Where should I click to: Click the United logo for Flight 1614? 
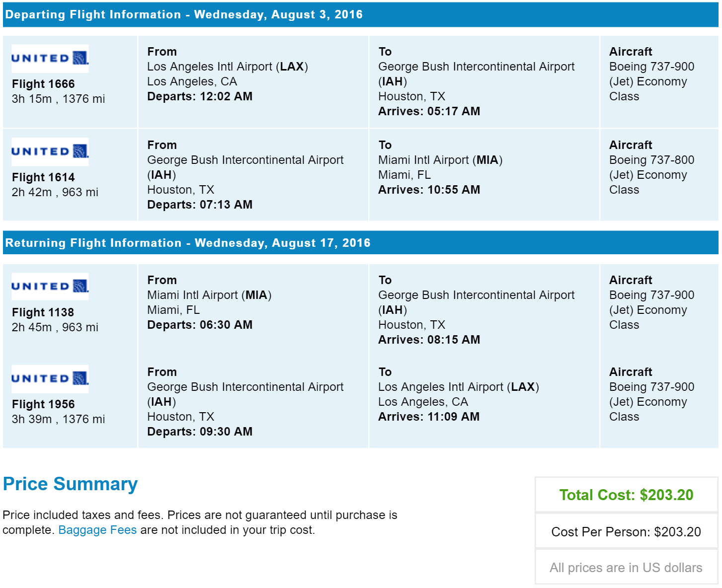point(50,151)
